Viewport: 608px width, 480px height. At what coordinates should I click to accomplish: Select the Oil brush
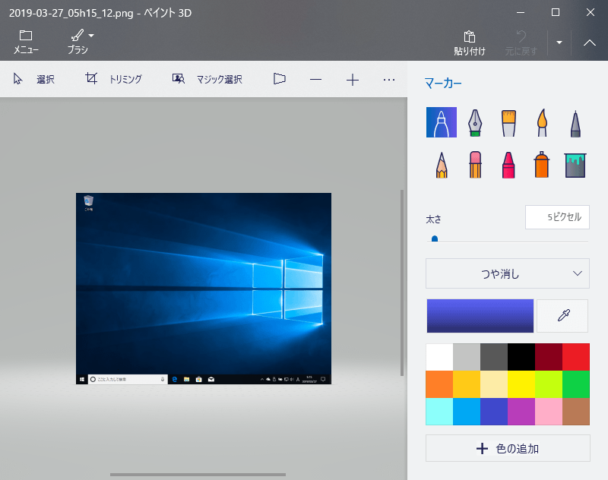(x=508, y=123)
